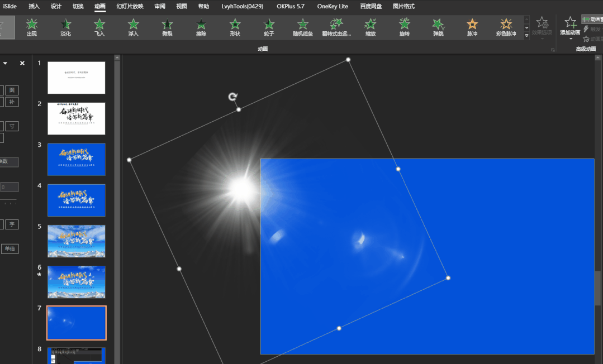Click the 图 button in side pane

(x=12, y=90)
